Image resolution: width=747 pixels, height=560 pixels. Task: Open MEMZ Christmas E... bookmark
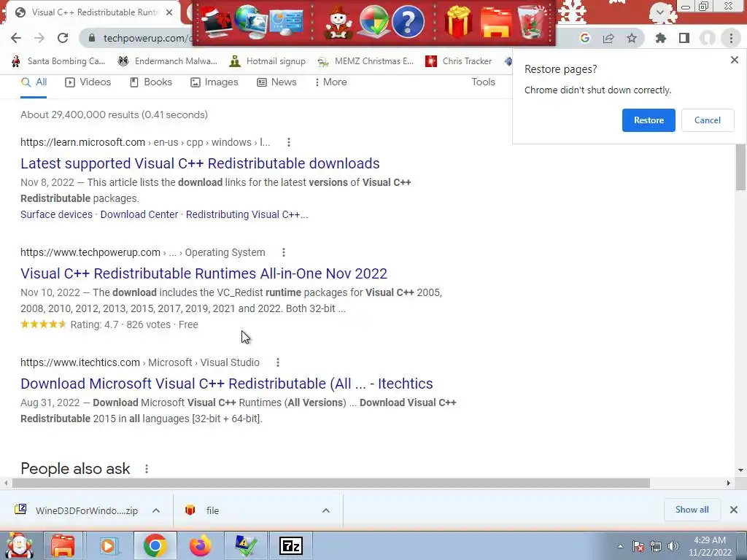tap(366, 61)
